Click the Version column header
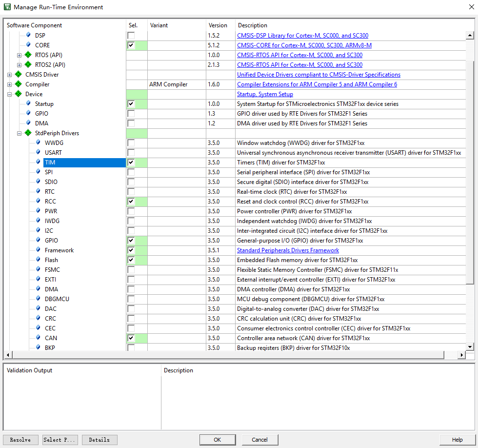478x448 pixels. pos(220,25)
